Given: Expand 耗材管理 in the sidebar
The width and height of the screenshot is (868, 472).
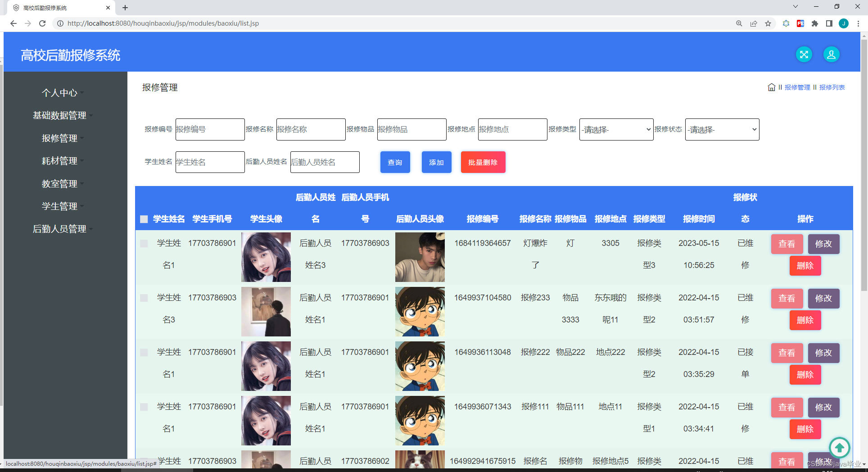Looking at the screenshot, I should click(x=63, y=161).
